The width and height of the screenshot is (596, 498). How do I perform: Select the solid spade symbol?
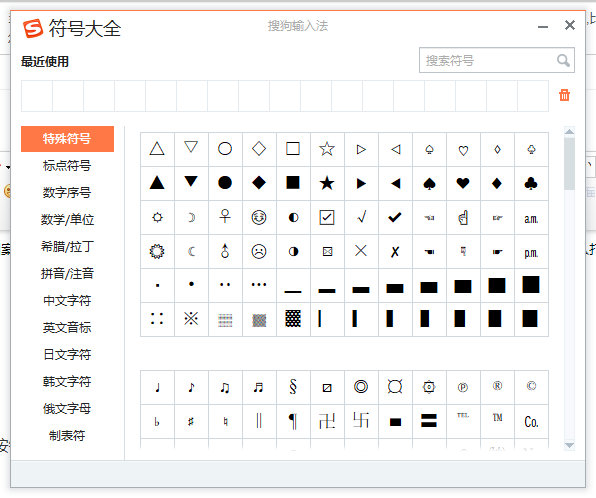[429, 183]
